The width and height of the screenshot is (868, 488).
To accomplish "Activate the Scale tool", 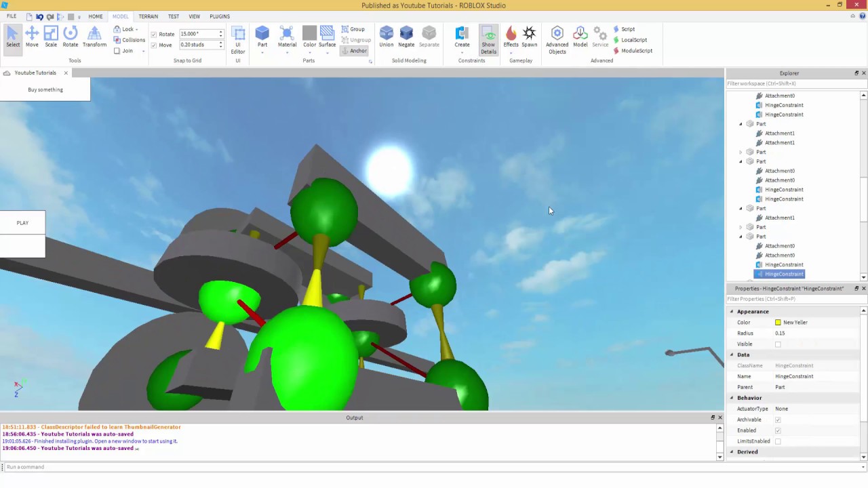I will [x=51, y=37].
